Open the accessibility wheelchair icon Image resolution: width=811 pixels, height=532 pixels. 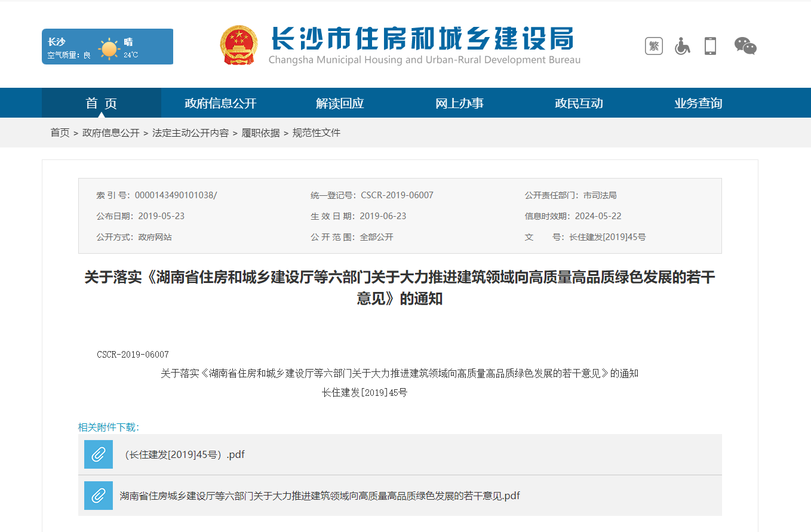[x=682, y=46]
